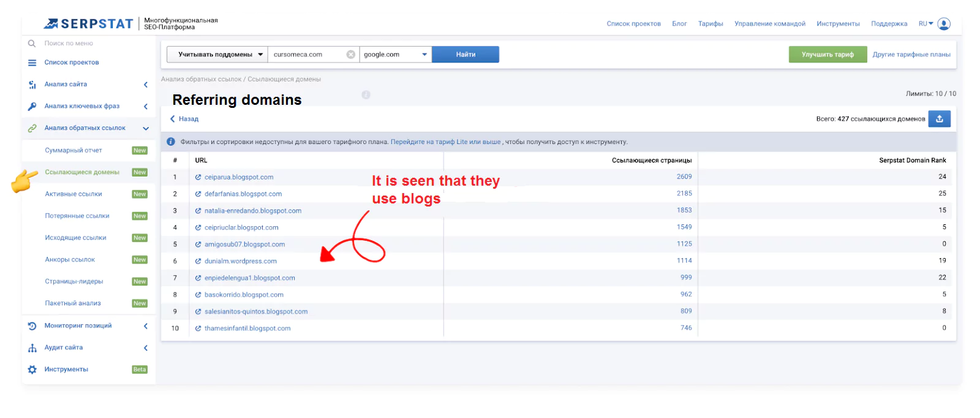
Task: Click the Поиск по меню search field
Action: 69,44
